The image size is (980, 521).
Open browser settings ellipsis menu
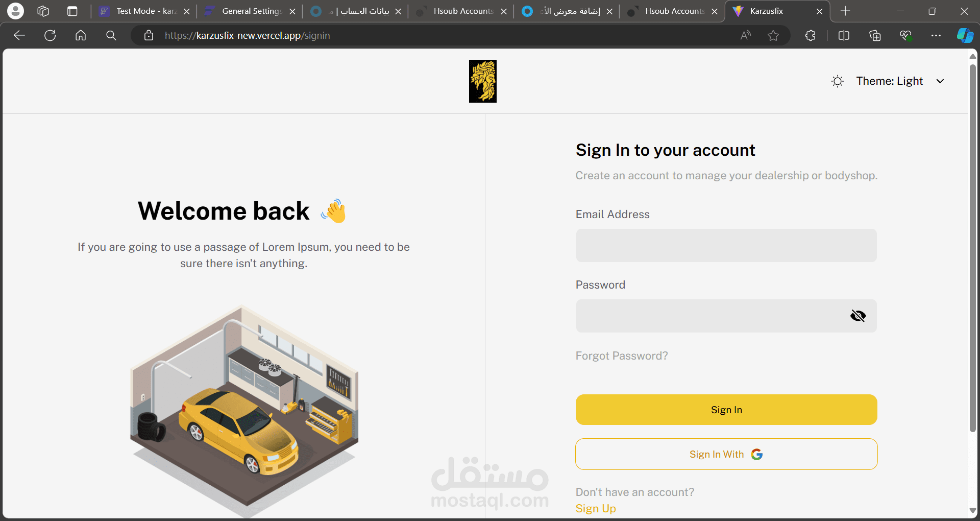click(x=936, y=36)
